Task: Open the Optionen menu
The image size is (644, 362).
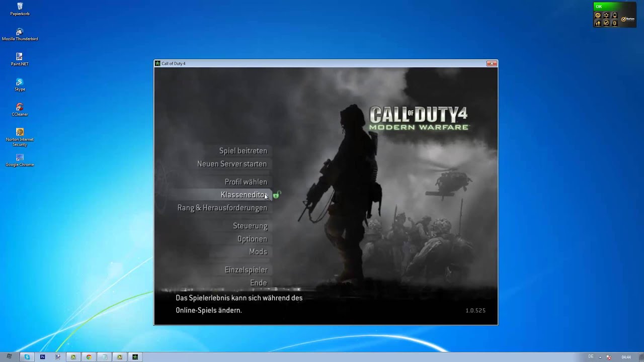Action: 252,239
